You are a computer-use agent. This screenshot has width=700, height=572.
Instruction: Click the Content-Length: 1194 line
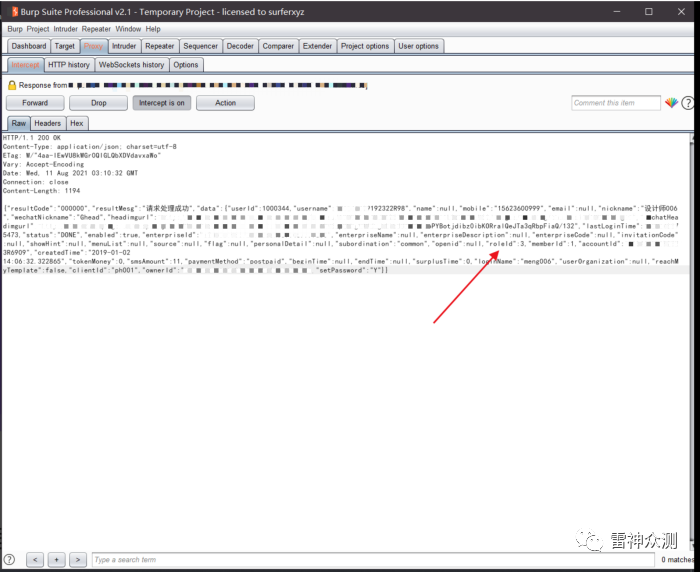42,191
